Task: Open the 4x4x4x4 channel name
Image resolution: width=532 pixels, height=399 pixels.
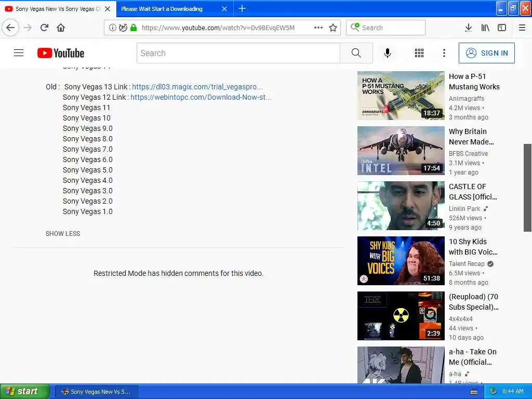Action: point(461,319)
